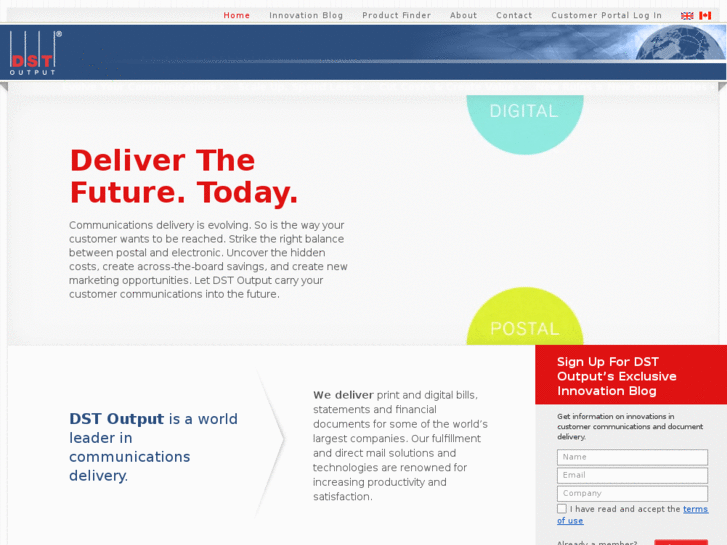Navigate to the Contact page

point(514,15)
